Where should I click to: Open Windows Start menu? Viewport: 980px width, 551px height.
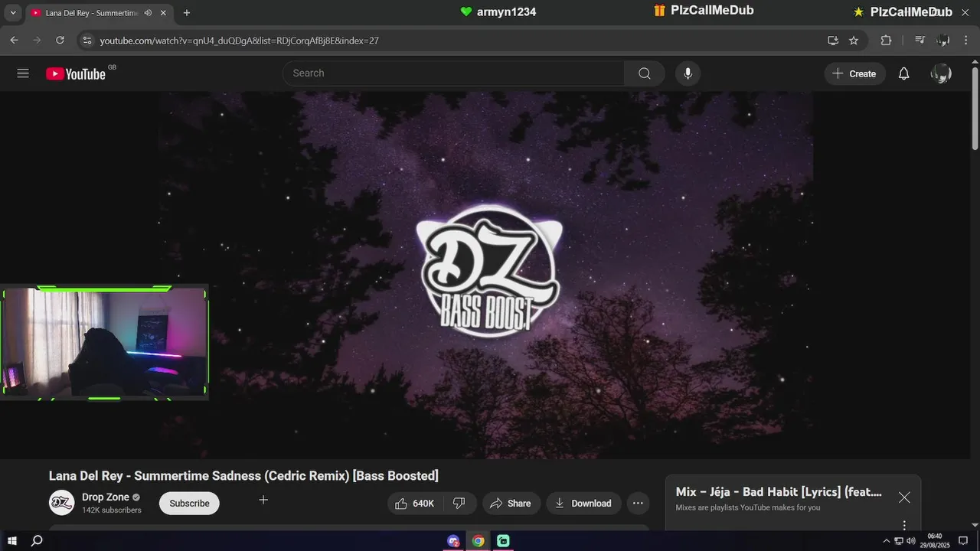12,541
